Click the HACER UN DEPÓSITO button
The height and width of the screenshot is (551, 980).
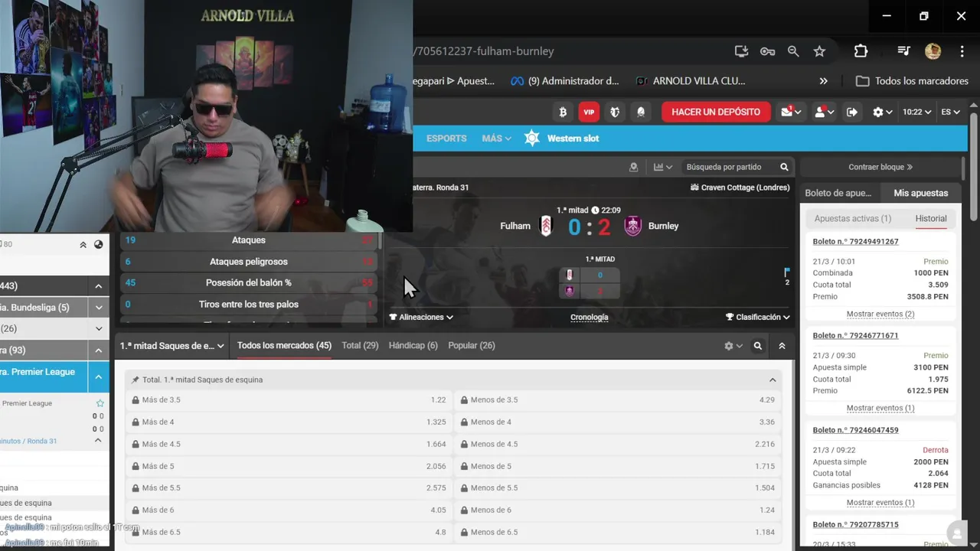pos(716,112)
